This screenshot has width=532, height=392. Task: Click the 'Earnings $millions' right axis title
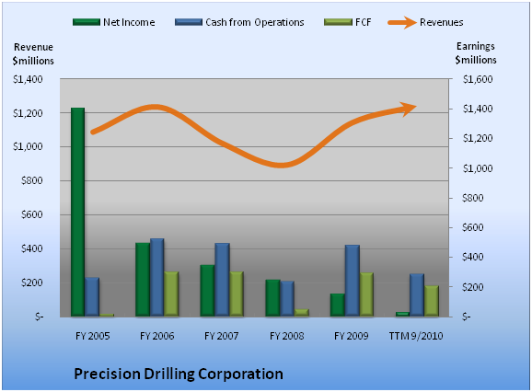[476, 52]
